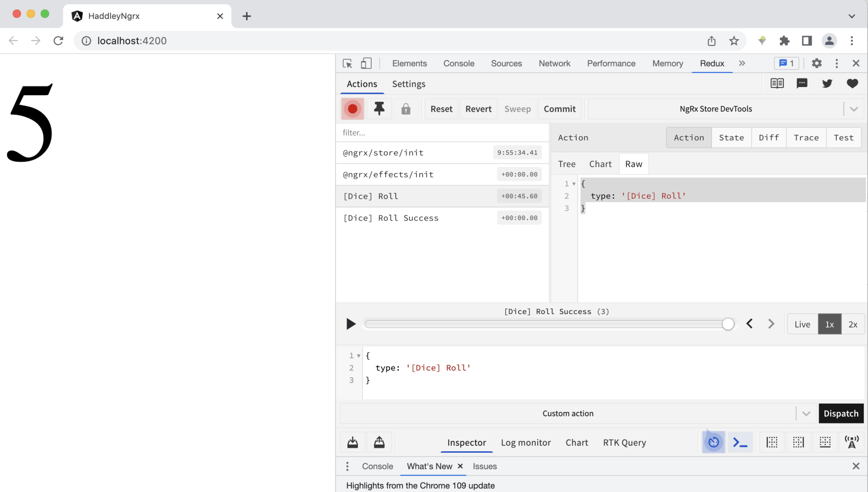Expand the Custom action dropdown arrow

tap(806, 413)
